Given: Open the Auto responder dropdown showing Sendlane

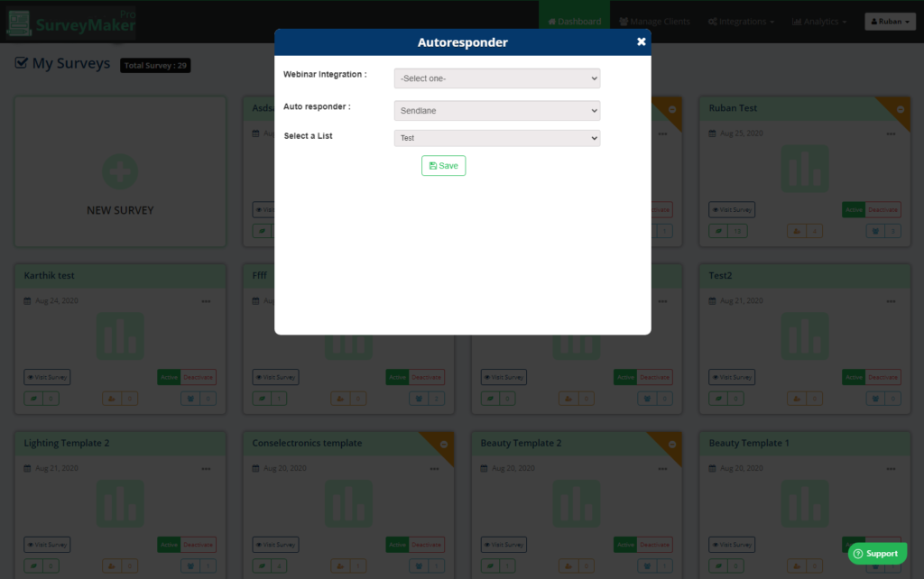Looking at the screenshot, I should pos(497,111).
